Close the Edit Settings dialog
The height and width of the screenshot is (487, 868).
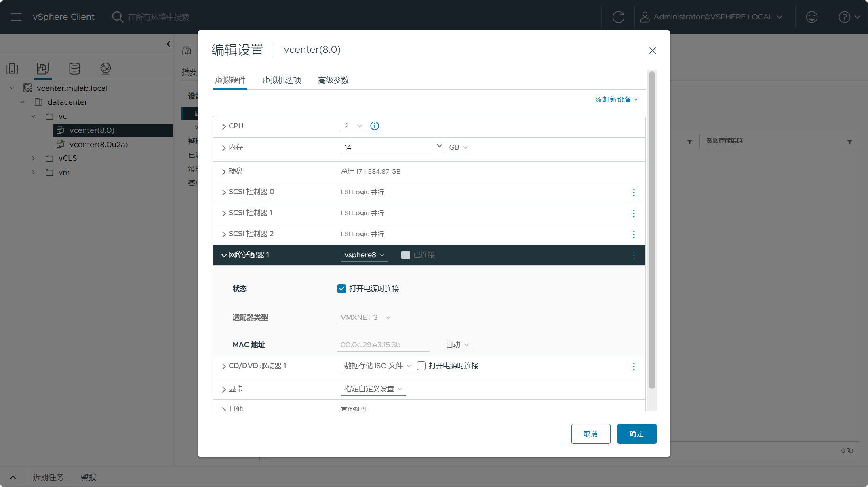coord(652,50)
